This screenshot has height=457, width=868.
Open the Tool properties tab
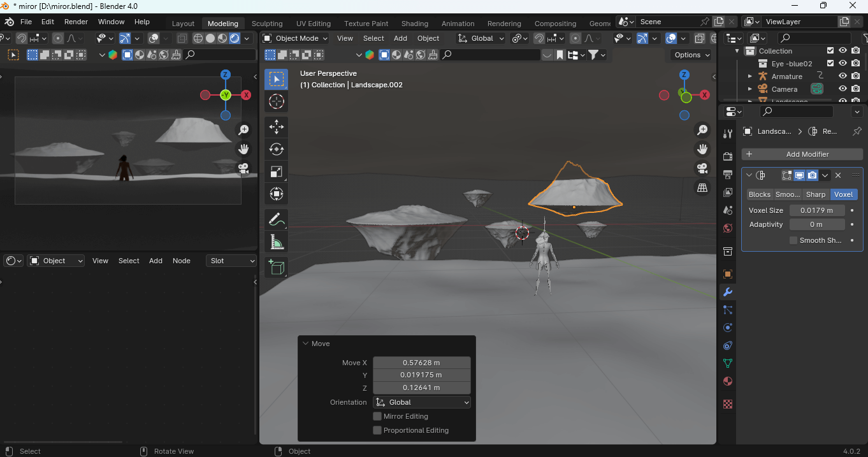click(x=728, y=133)
